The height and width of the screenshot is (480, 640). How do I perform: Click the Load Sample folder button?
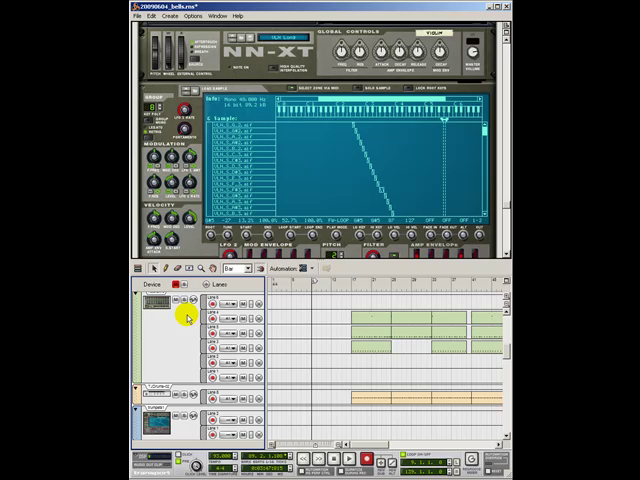tap(195, 90)
